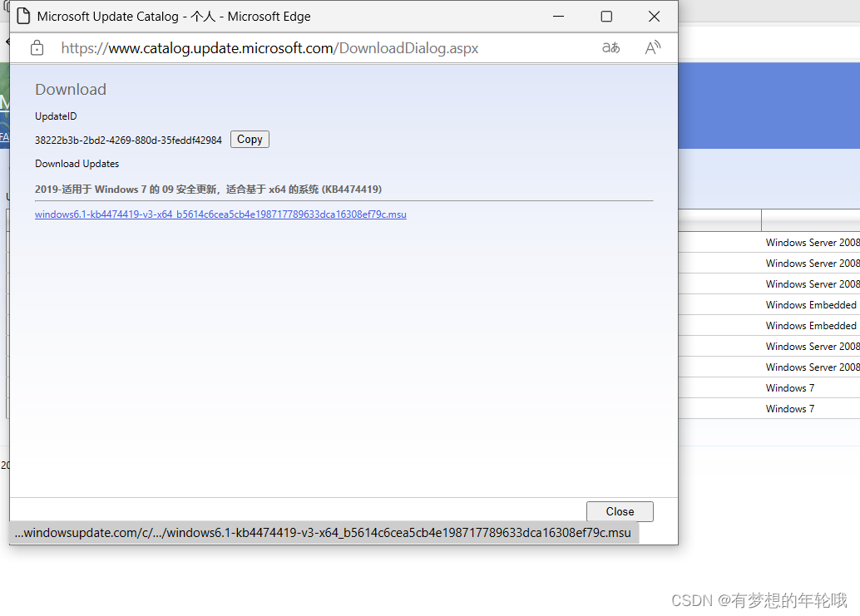The image size is (860, 616).
Task: Click the Copy button beside the UpdateID
Action: pos(249,139)
